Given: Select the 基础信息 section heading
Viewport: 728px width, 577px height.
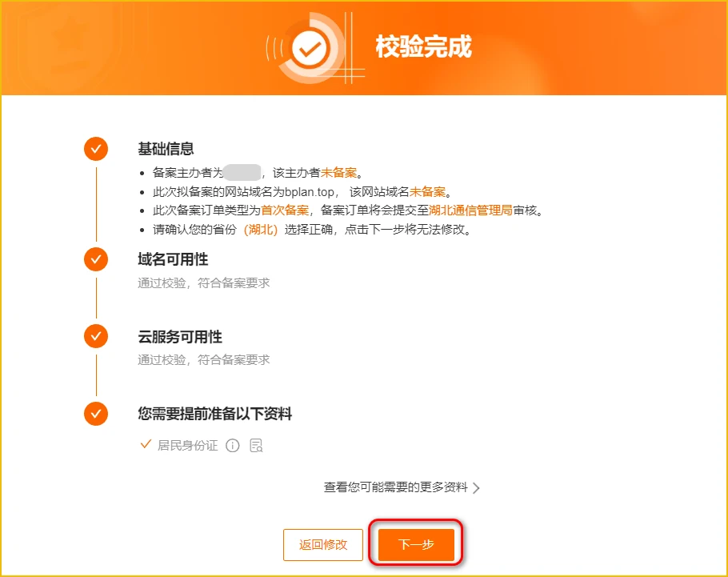Looking at the screenshot, I should click(166, 149).
